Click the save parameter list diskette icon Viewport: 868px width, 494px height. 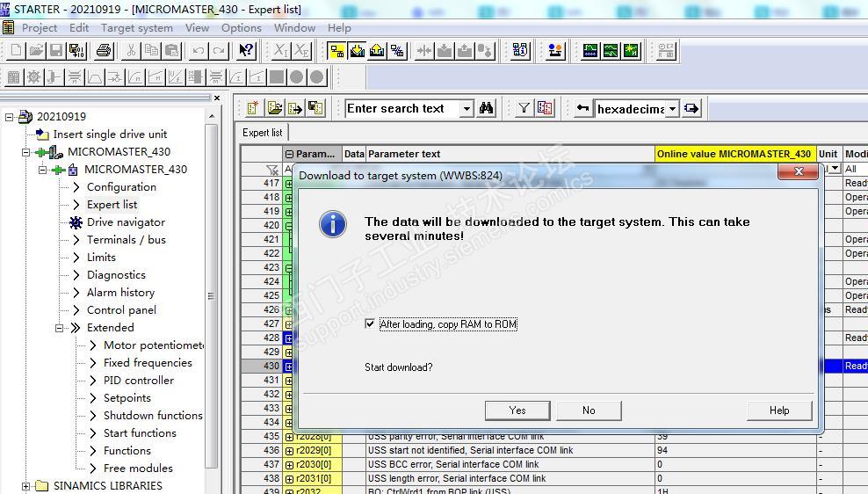pos(315,108)
